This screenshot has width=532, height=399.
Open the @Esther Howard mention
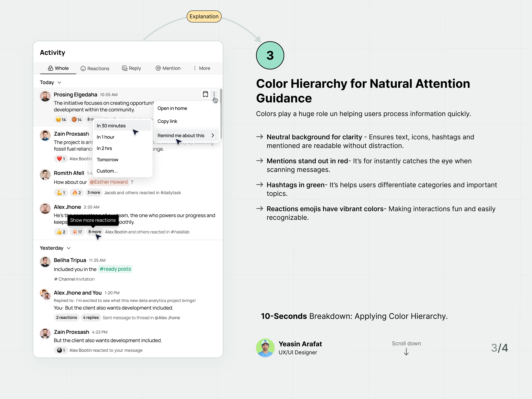109,182
